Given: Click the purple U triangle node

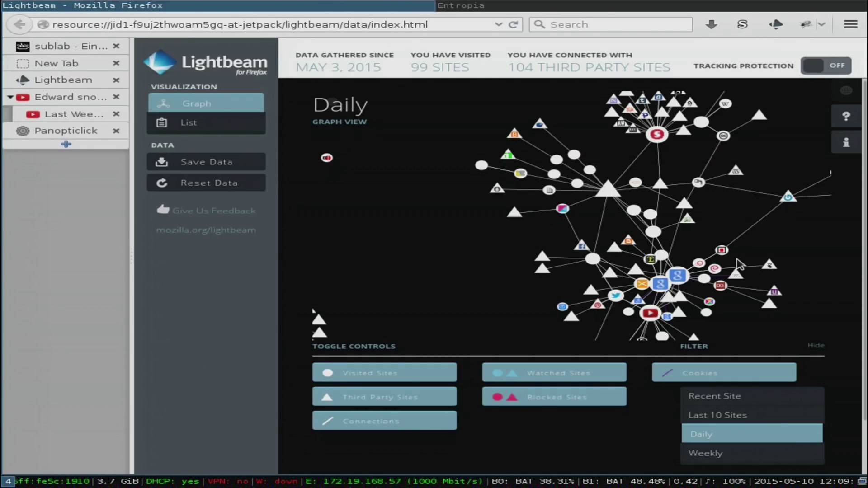Looking at the screenshot, I should [774, 291].
